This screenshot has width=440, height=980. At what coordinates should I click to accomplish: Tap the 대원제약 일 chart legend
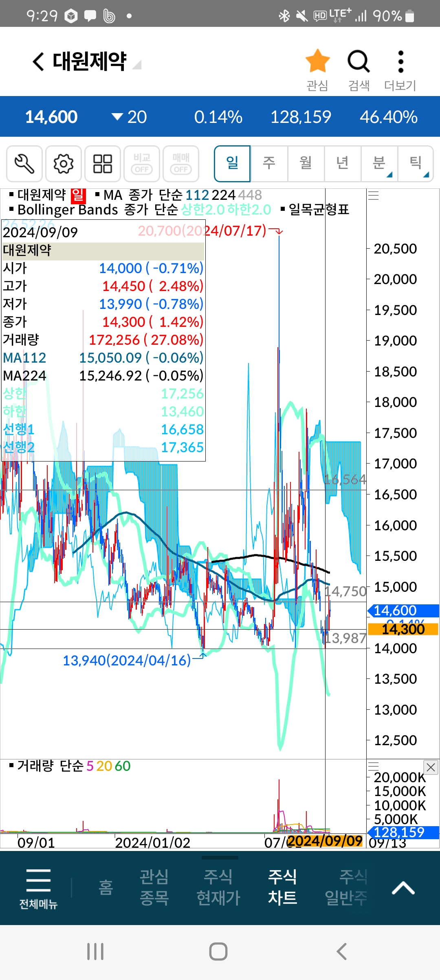pyautogui.click(x=47, y=195)
